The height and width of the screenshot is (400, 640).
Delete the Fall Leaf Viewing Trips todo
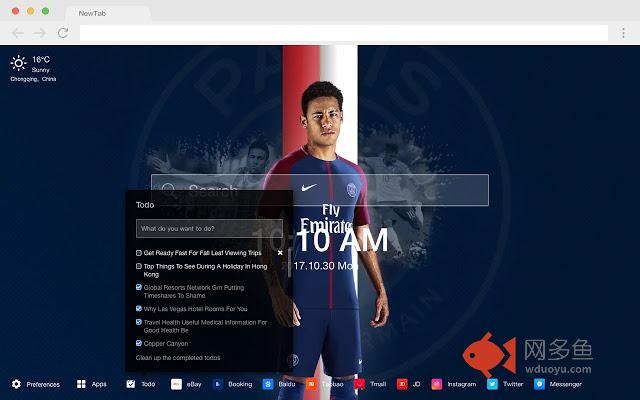tap(280, 253)
